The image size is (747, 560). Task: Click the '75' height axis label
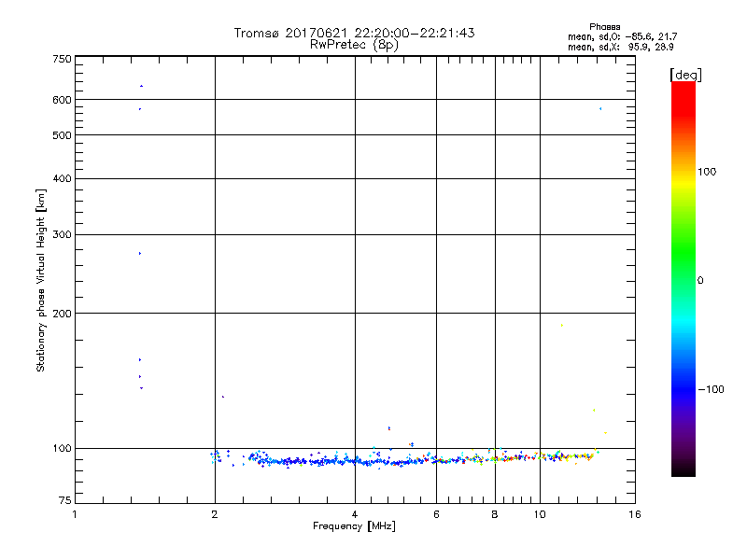pyautogui.click(x=65, y=500)
